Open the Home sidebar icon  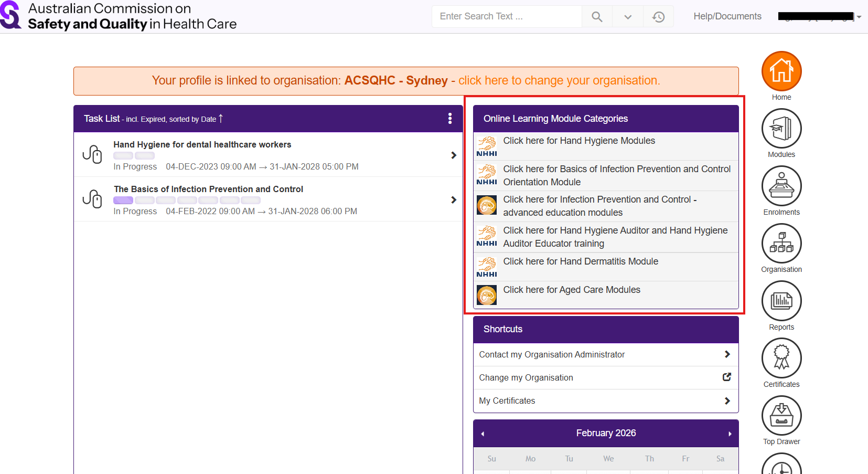tap(781, 71)
